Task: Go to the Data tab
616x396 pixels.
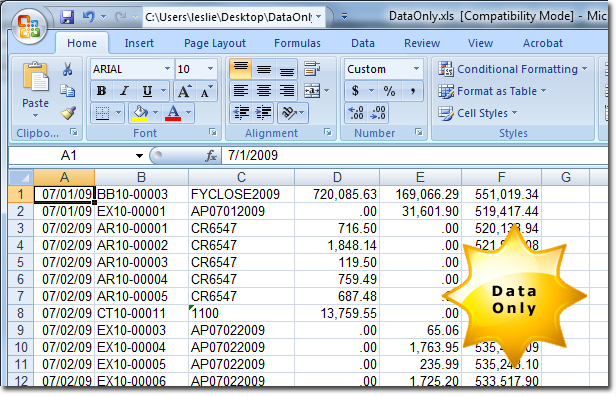Action: (363, 43)
